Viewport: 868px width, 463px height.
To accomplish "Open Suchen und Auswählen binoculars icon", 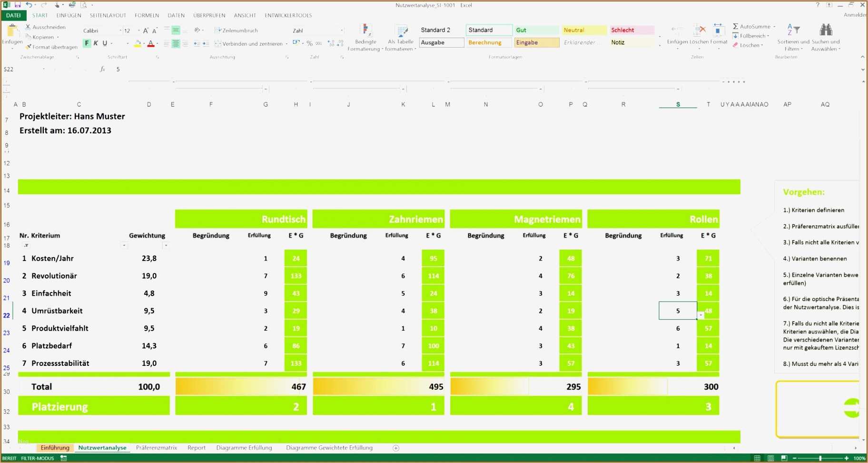I will pyautogui.click(x=827, y=30).
